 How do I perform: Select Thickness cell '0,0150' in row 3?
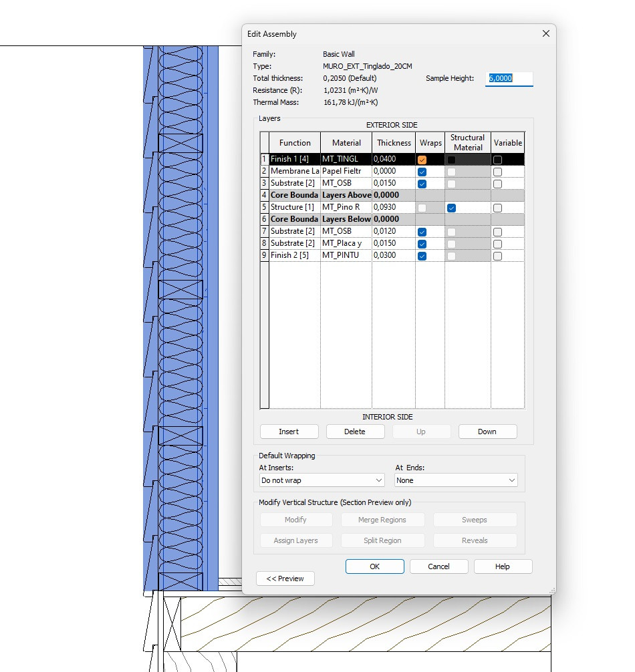pos(394,183)
